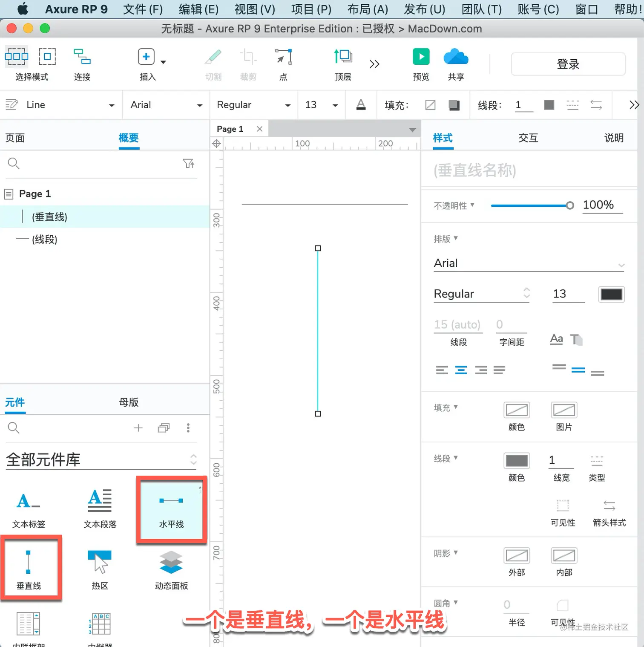Select the 动态面板 dynamic panel widget
The width and height of the screenshot is (644, 647).
tap(171, 570)
